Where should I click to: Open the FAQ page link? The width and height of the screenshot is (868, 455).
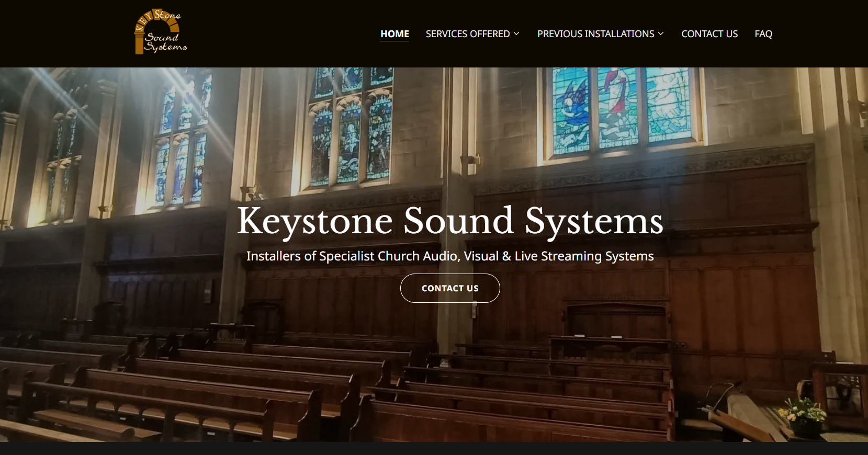point(763,34)
